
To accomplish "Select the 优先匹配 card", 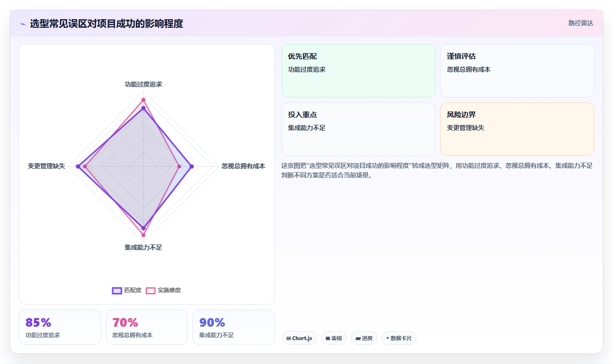I will [x=358, y=71].
